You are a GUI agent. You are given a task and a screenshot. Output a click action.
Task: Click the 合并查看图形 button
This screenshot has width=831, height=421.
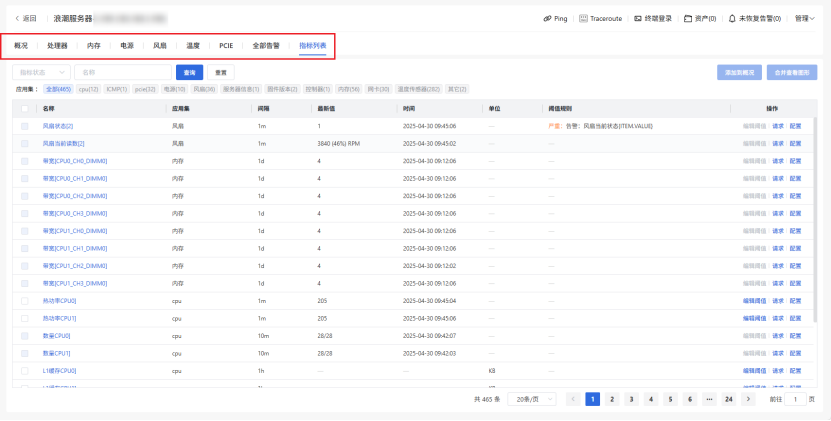[792, 72]
